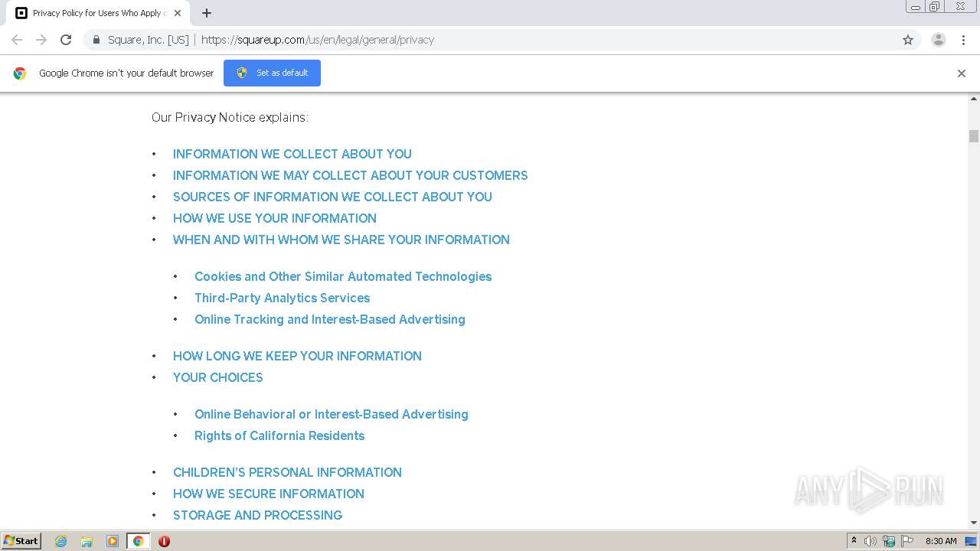Reload the Square privacy page
Image resolution: width=980 pixels, height=551 pixels.
tap(66, 40)
